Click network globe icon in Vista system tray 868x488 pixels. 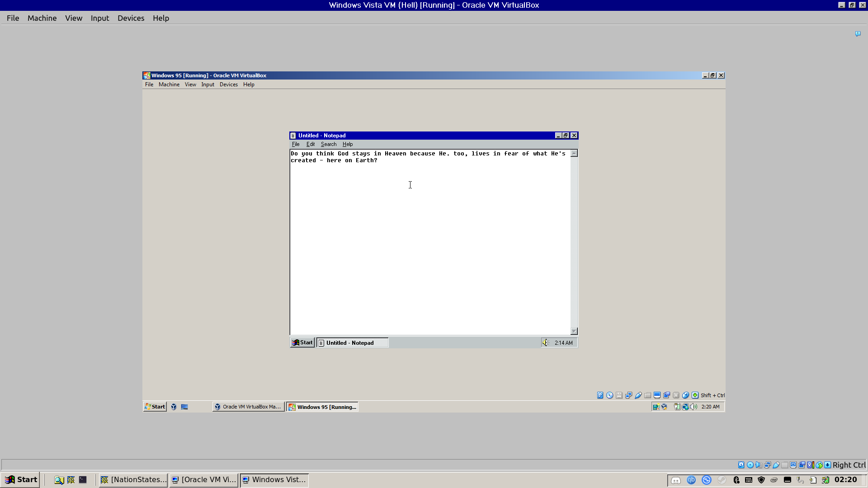click(685, 407)
